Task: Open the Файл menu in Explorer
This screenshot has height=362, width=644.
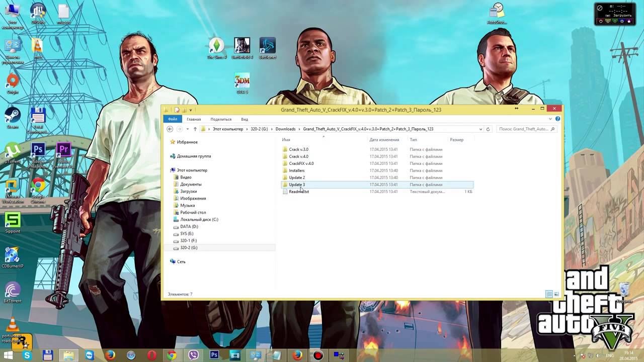Action: [x=173, y=119]
